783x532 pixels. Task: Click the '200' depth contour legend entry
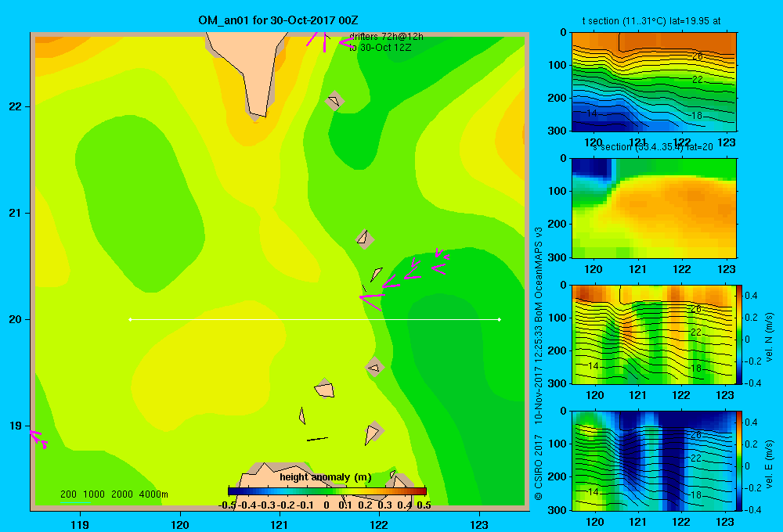68,494
